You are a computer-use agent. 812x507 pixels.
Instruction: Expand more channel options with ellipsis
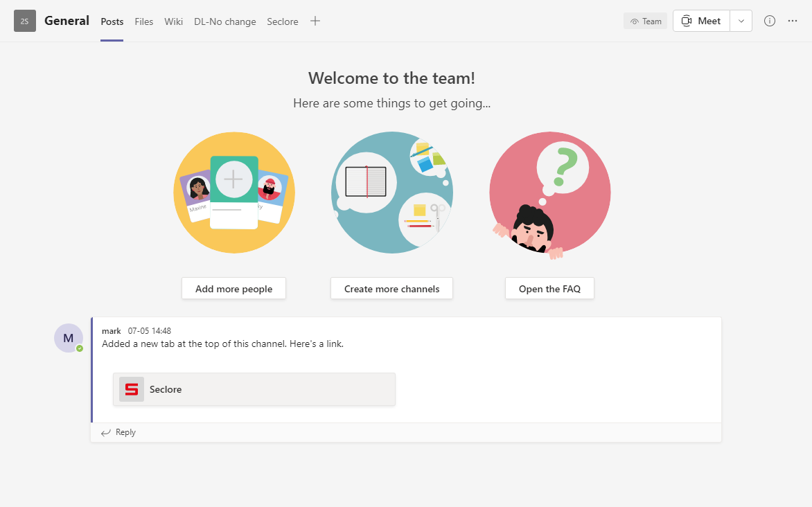point(793,21)
